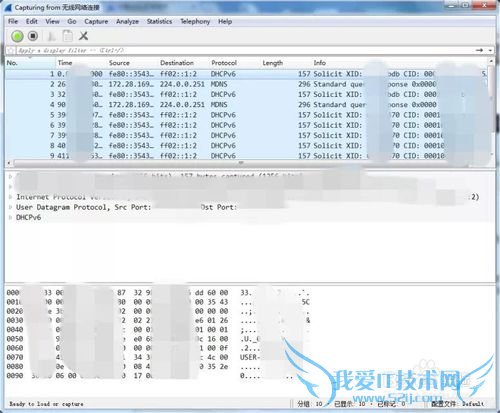Apply the filter using the arrow button
The width and height of the screenshot is (500, 413).
click(479, 50)
